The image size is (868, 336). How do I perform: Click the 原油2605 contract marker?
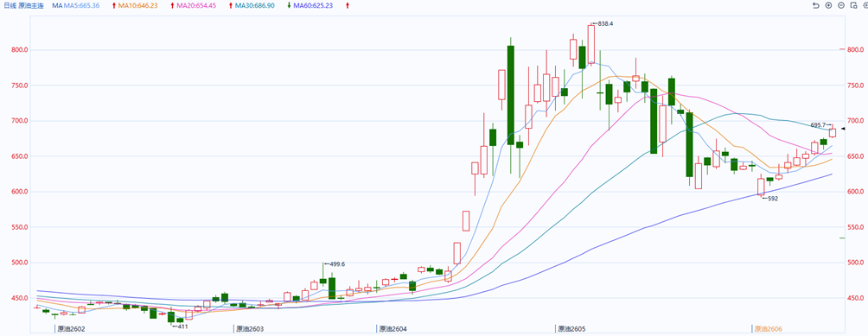[x=572, y=329]
